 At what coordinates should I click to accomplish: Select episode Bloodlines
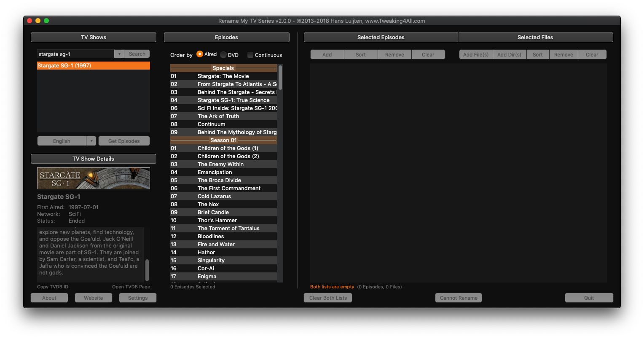tap(223, 236)
